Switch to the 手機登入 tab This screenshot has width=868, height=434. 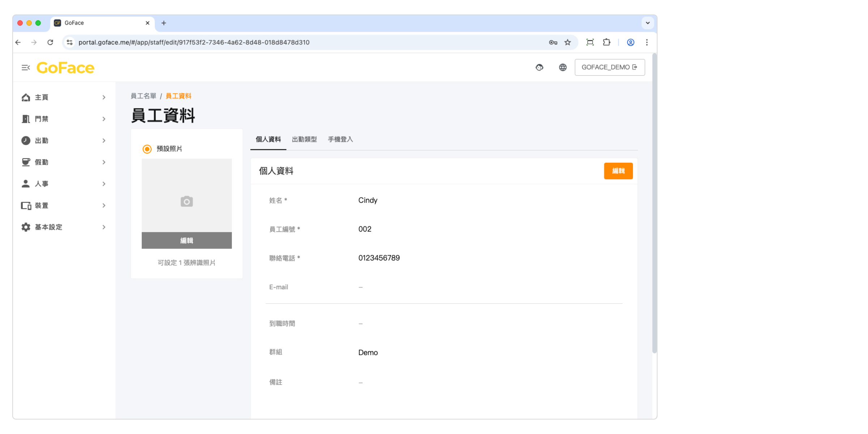click(340, 139)
